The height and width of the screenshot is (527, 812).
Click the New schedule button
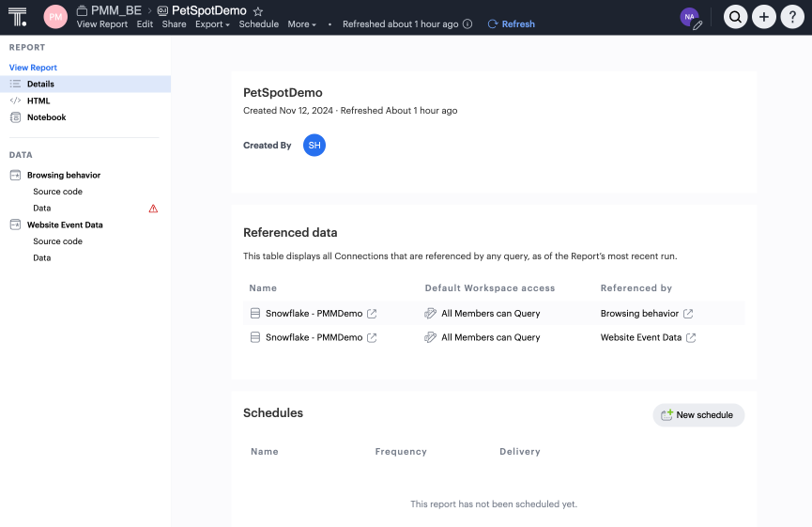[698, 415]
